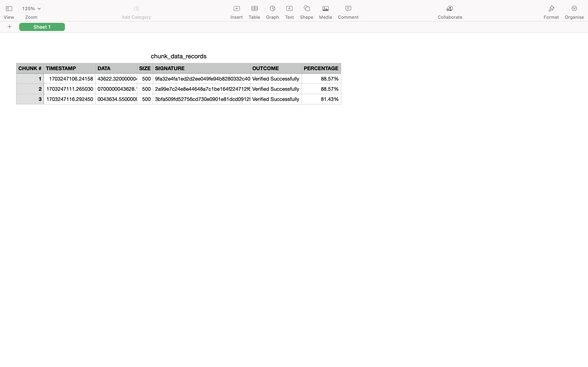Image resolution: width=588 pixels, height=367 pixels.
Task: Select the chunk_data_records table title
Action: click(x=179, y=56)
